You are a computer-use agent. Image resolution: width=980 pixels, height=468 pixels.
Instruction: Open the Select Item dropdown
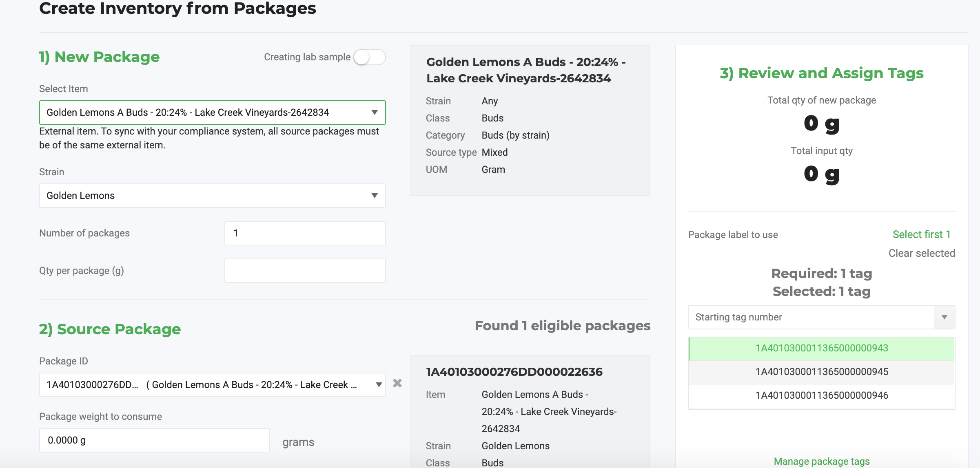coord(212,113)
